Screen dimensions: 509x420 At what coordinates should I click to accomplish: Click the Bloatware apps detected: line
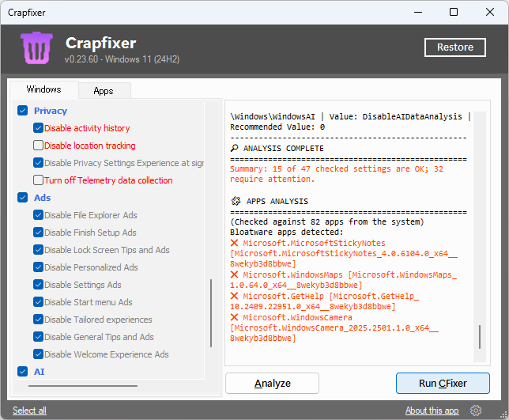point(286,233)
